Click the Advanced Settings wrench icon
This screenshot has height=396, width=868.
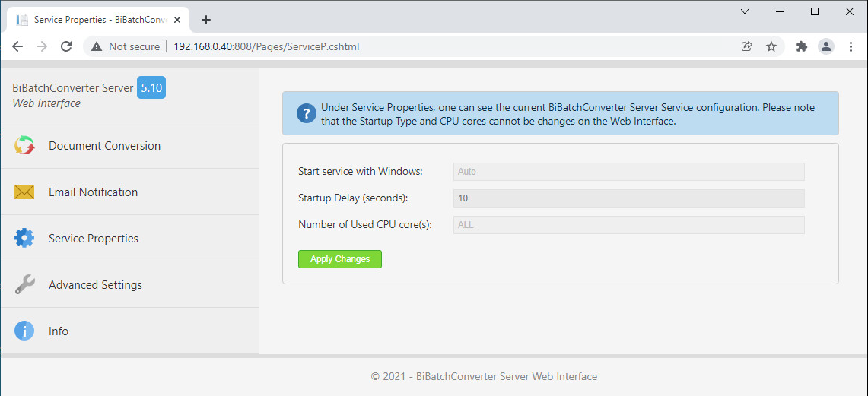pos(24,285)
